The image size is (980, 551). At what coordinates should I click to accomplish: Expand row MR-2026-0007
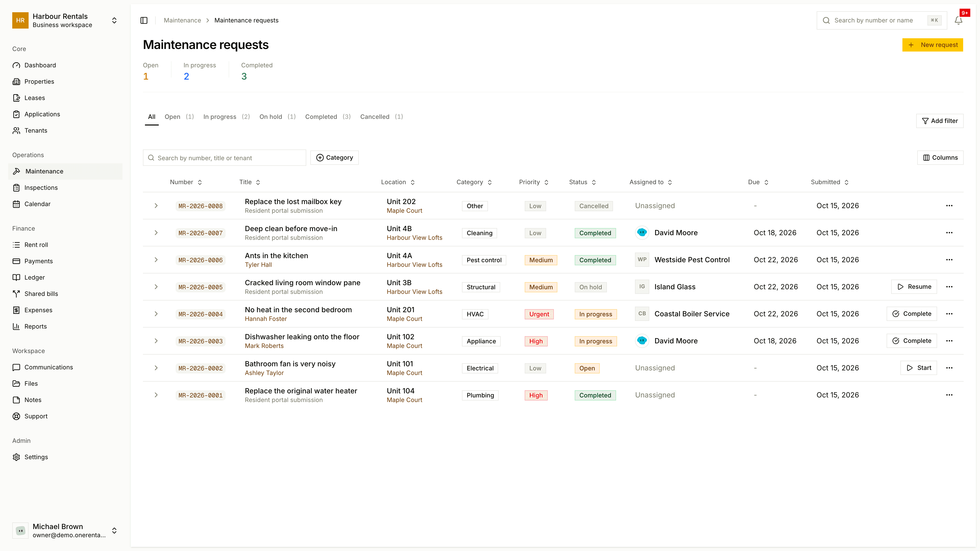pyautogui.click(x=156, y=233)
